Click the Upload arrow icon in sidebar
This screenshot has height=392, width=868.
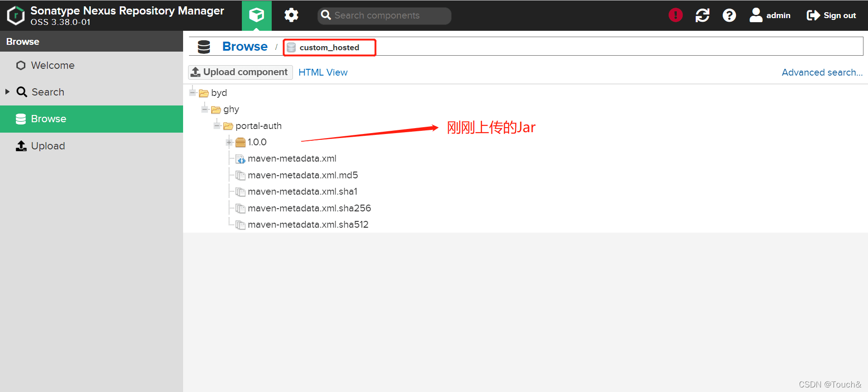(21, 146)
